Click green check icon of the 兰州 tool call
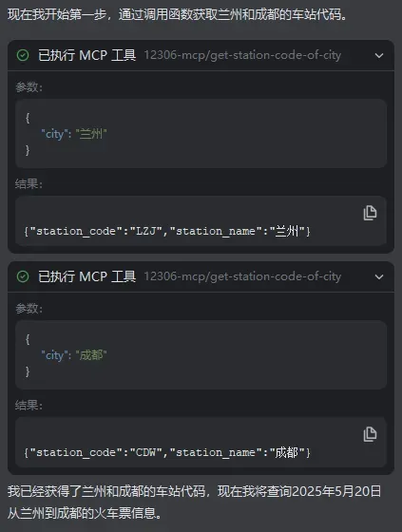This screenshot has height=532, width=402. [23, 55]
